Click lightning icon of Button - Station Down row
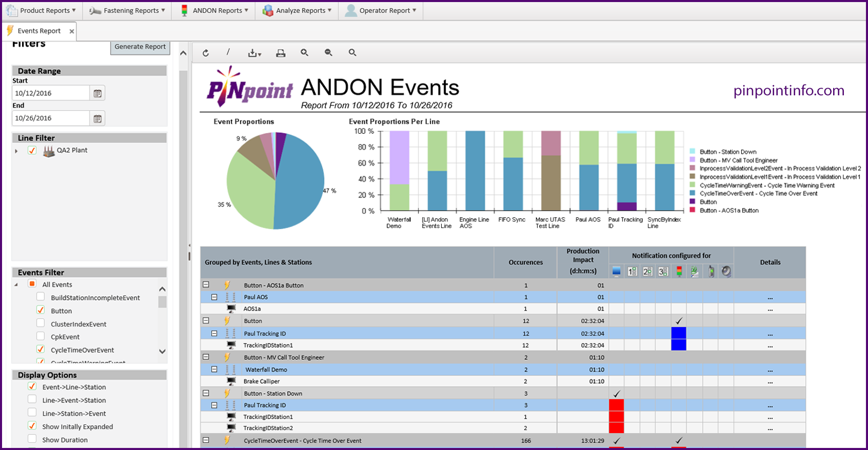 click(x=227, y=393)
